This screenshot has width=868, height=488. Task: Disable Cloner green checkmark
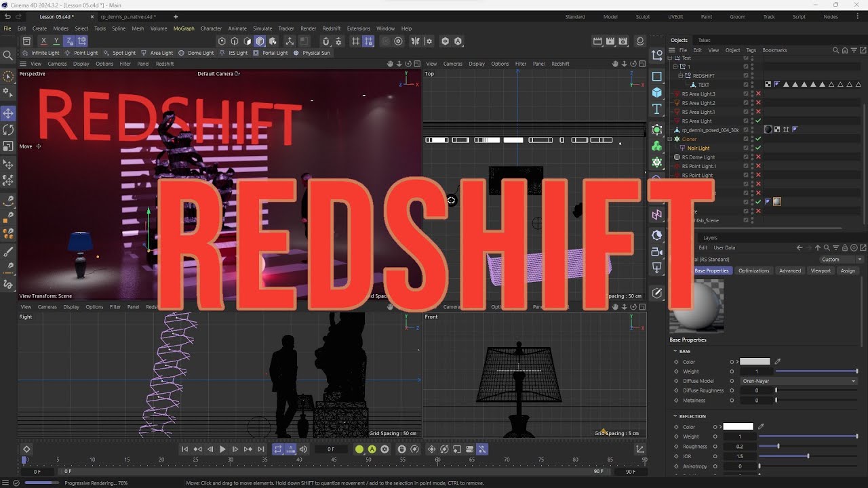(x=758, y=139)
